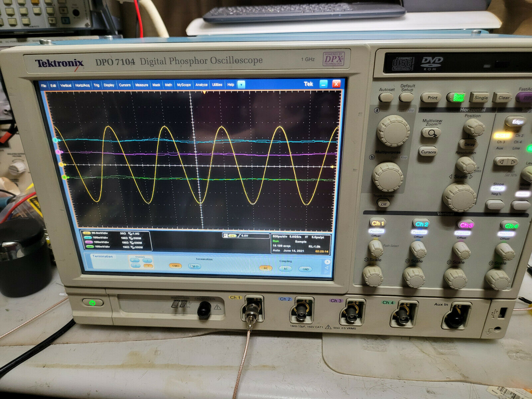Open the Cursors menu
532x399 pixels.
click(x=125, y=85)
